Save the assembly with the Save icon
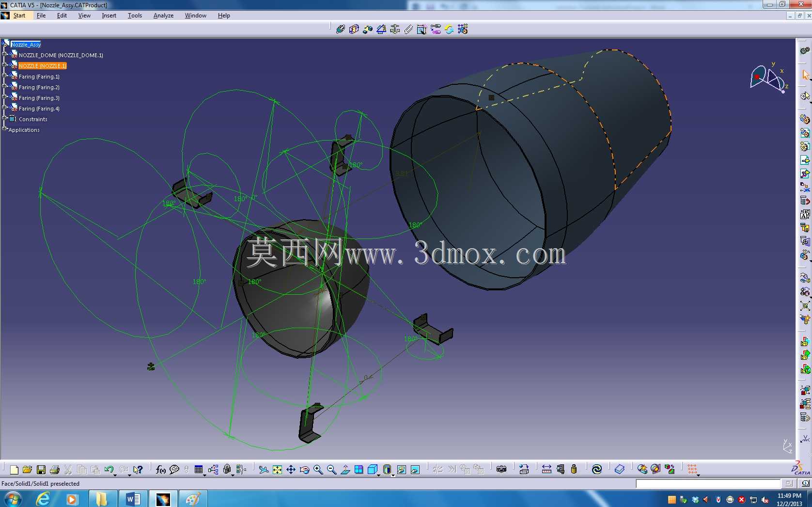Viewport: 812px width, 507px height. 41,469
